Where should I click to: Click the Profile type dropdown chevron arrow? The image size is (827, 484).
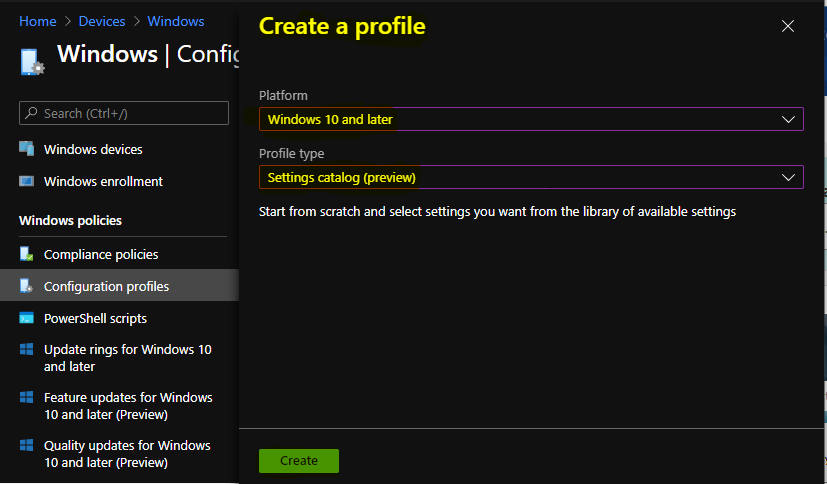tap(788, 177)
